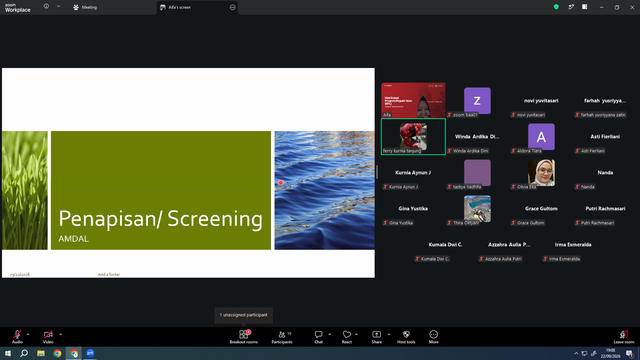Click Leave room button
This screenshot has height=360, width=640.
[x=624, y=337]
